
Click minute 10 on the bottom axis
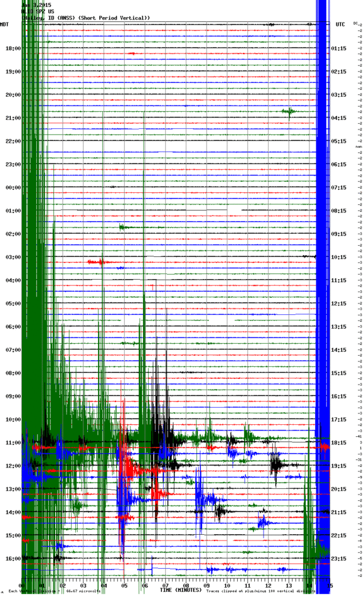point(227,586)
